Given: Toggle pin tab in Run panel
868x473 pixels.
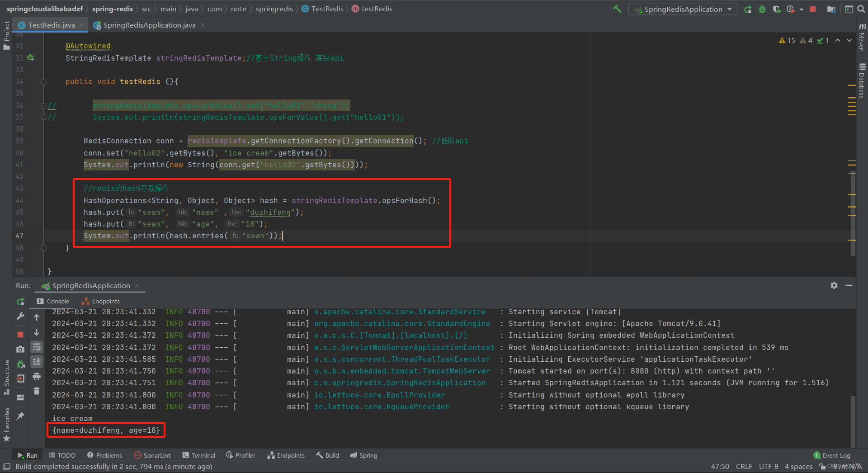Looking at the screenshot, I should click(20, 416).
